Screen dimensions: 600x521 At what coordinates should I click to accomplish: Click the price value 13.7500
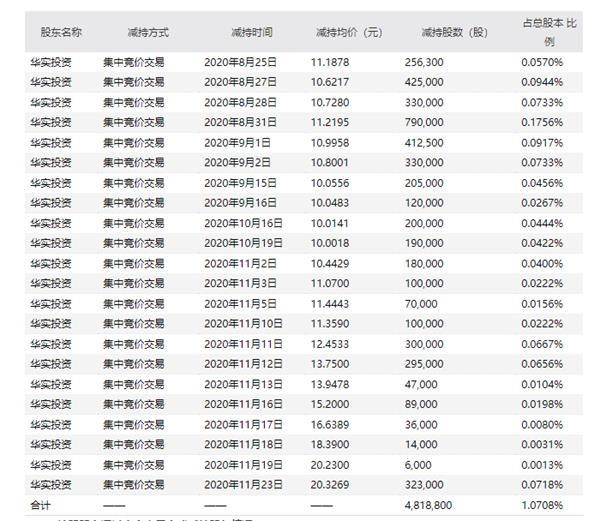pos(330,364)
